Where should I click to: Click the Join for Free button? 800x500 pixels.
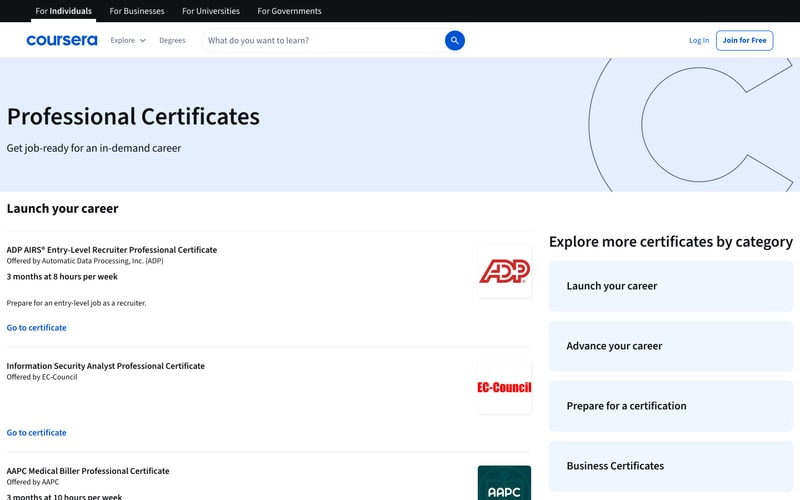tap(744, 40)
